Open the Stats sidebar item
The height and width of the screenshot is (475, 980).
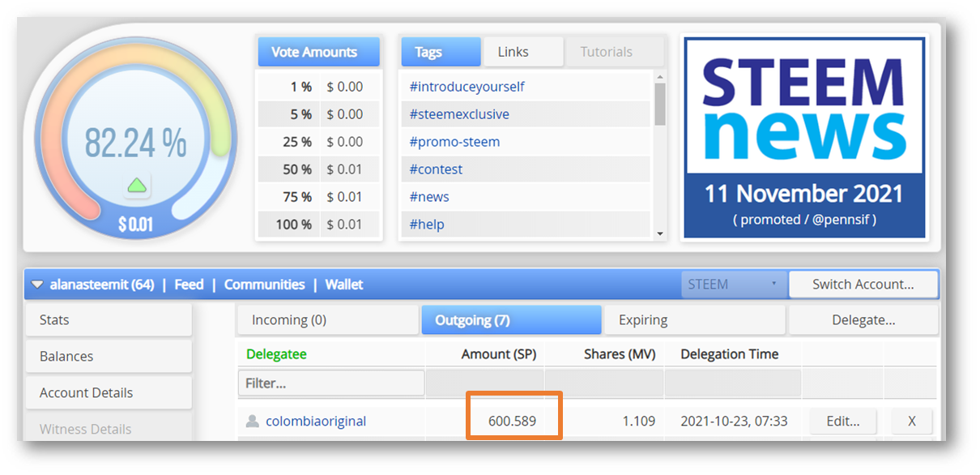109,319
